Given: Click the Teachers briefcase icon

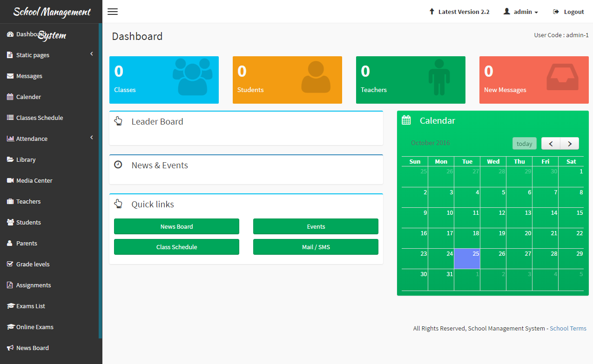Looking at the screenshot, I should tap(10, 201).
